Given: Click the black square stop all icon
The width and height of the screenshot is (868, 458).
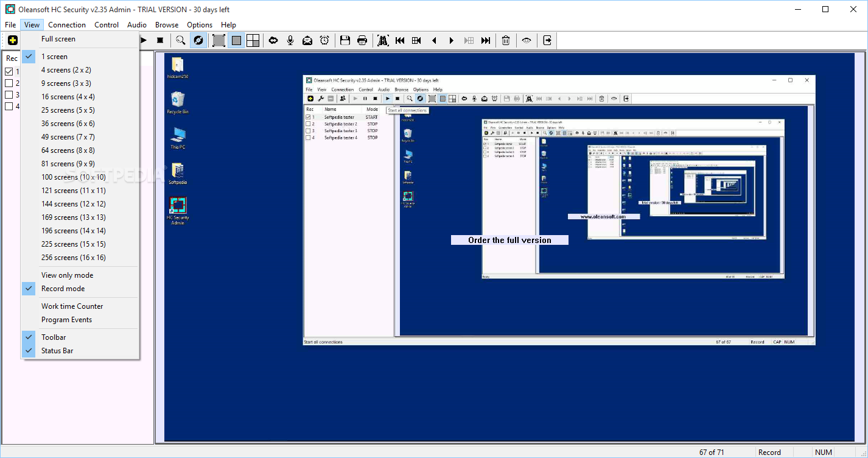Looking at the screenshot, I should (160, 40).
